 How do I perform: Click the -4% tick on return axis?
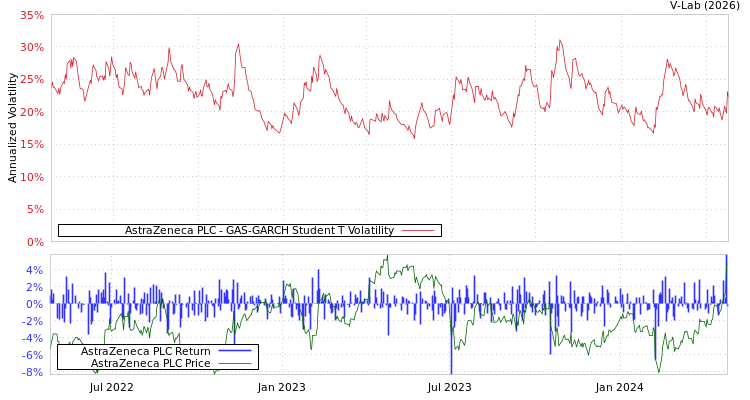pyautogui.click(x=32, y=338)
